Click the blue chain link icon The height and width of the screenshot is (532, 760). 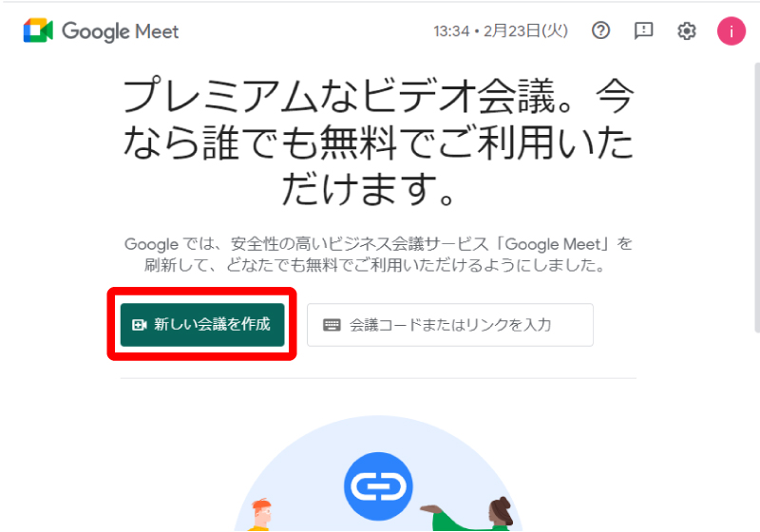click(378, 486)
